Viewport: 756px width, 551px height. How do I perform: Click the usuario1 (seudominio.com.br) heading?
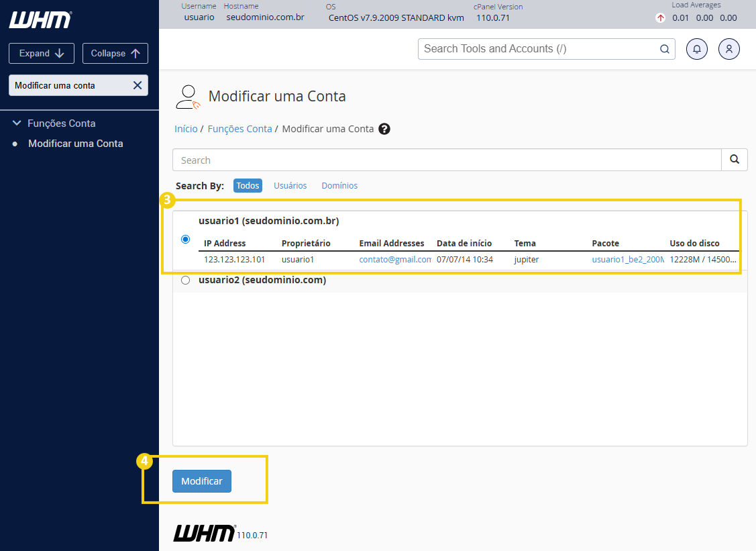pos(268,221)
